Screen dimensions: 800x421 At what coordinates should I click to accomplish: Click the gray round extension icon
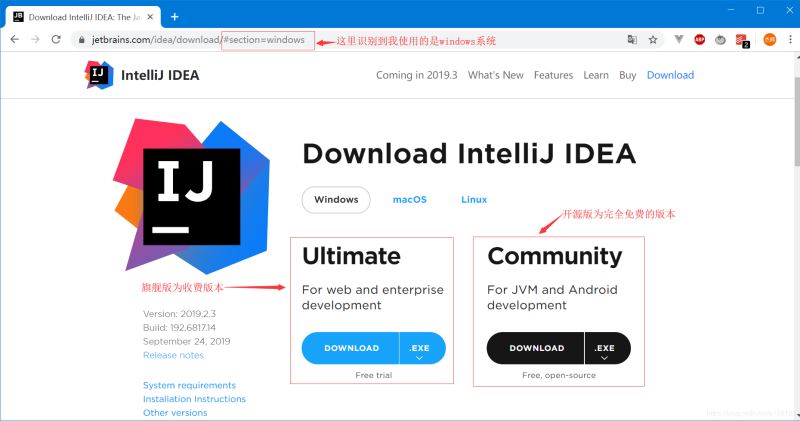click(720, 39)
